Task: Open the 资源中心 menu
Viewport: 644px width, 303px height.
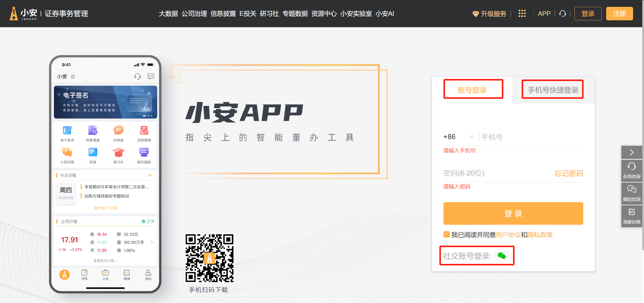Action: click(324, 14)
